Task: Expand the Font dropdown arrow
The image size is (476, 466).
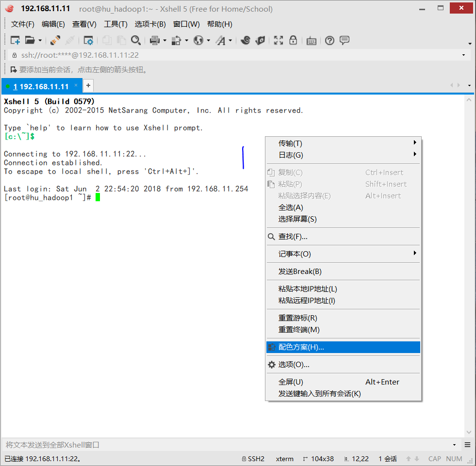Action: [x=230, y=40]
